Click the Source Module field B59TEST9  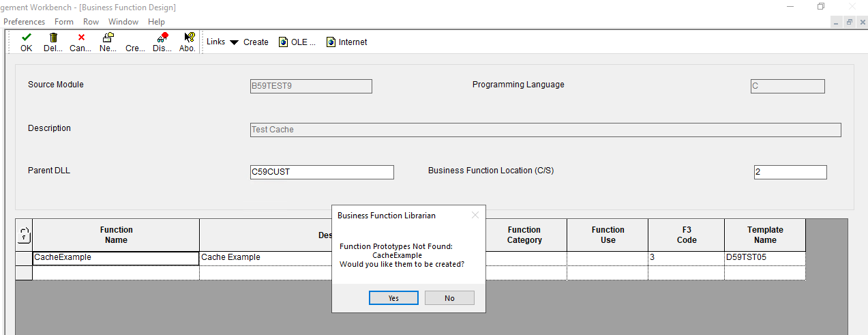pos(311,86)
